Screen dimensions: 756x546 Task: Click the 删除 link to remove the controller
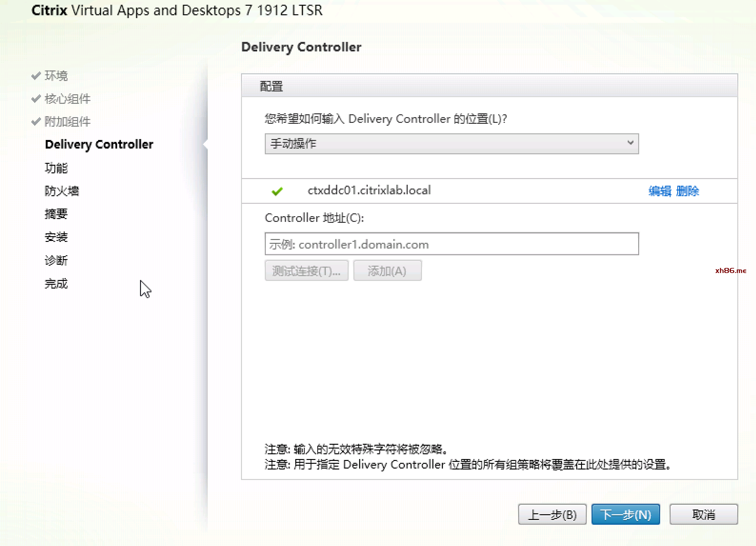pyautogui.click(x=687, y=191)
